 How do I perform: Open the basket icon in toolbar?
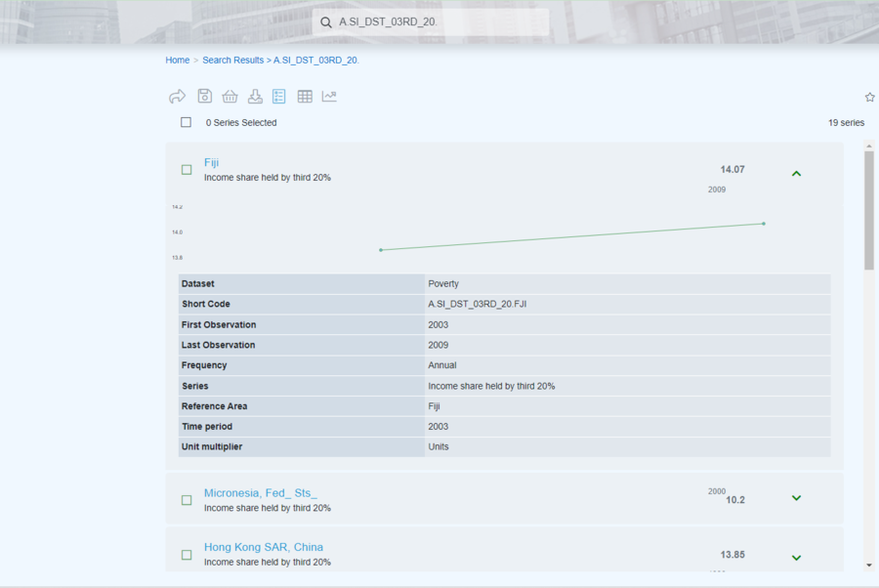pos(230,97)
